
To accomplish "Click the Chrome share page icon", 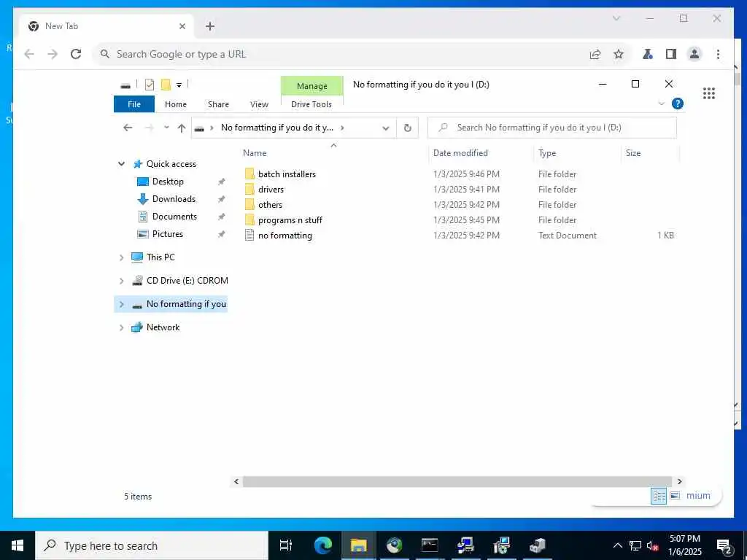I will (595, 54).
